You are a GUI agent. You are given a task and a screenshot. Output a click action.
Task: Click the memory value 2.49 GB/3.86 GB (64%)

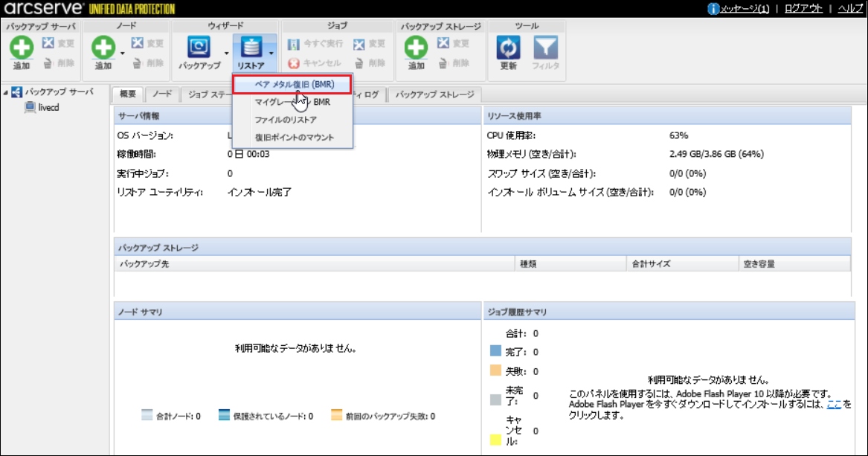(x=716, y=155)
